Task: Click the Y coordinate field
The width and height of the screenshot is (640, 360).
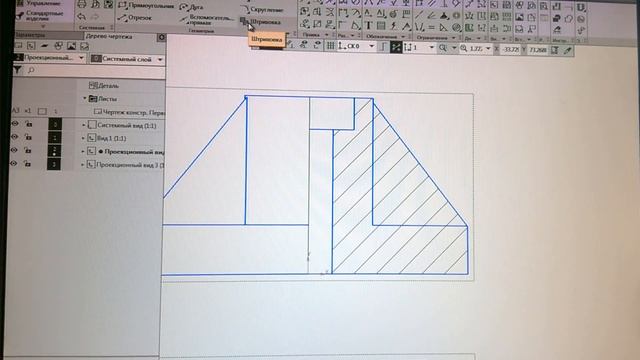Action: click(x=538, y=50)
